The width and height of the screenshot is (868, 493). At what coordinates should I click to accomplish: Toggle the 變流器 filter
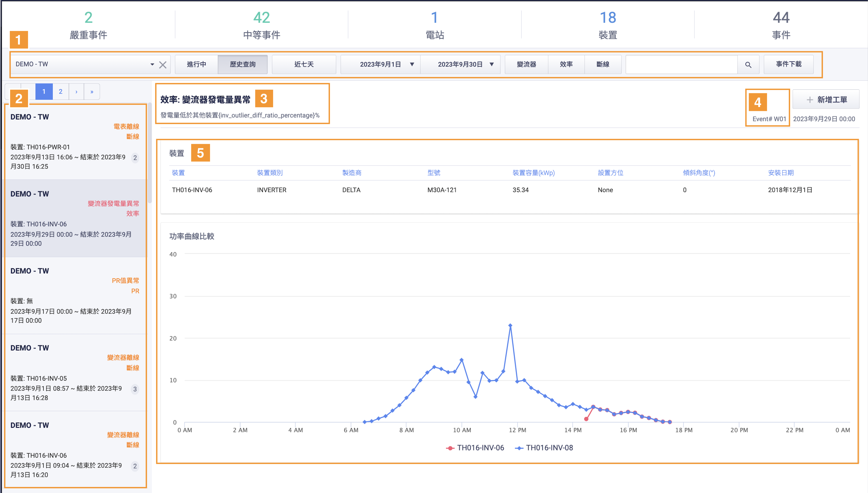[x=526, y=64]
